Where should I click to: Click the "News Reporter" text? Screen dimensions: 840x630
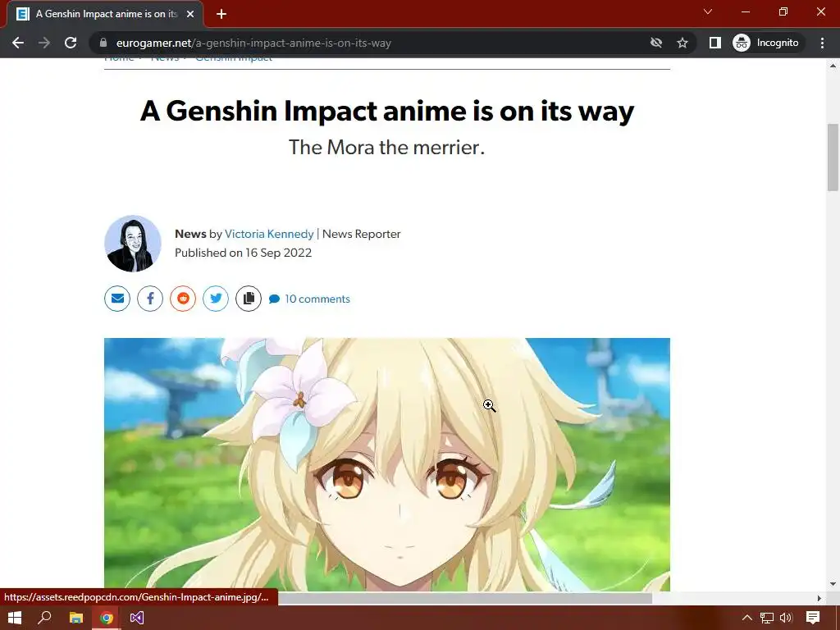(x=362, y=234)
